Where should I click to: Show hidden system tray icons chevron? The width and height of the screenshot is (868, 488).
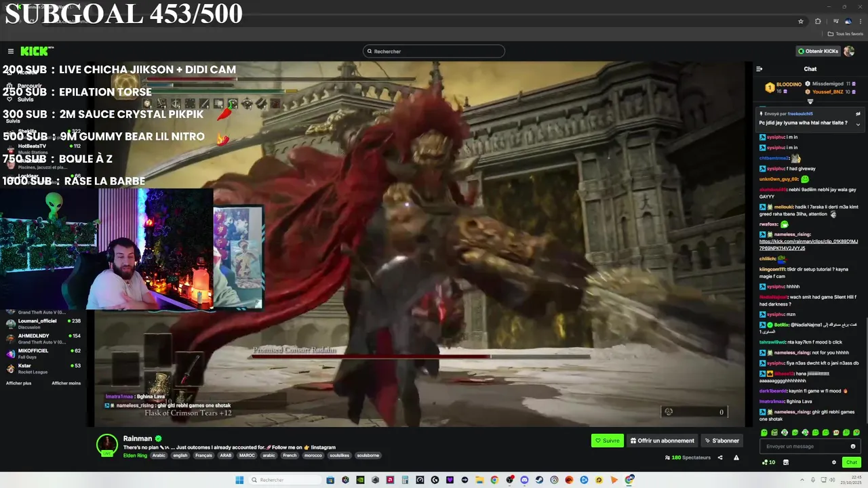point(802,480)
